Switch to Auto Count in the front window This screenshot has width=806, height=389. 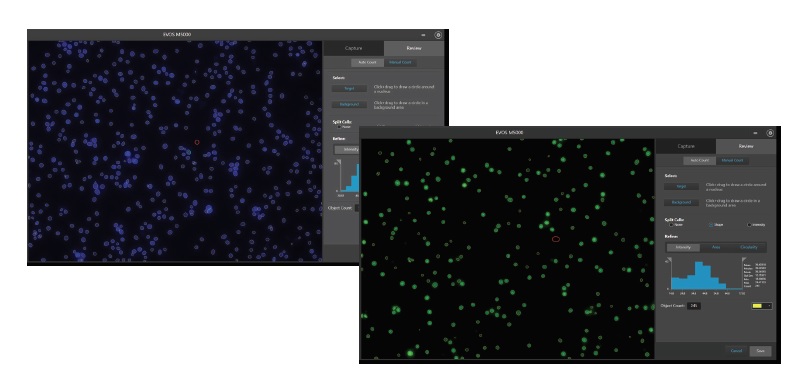699,161
